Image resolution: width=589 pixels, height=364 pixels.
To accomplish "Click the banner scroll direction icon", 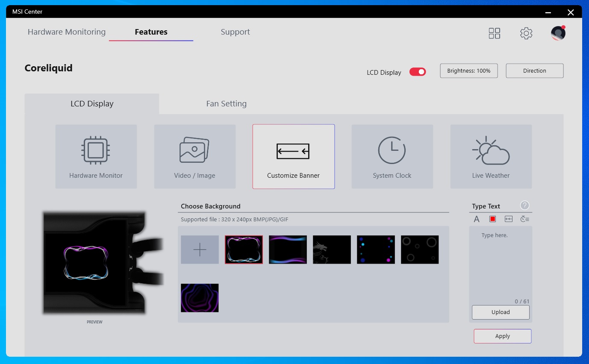I will (508, 219).
